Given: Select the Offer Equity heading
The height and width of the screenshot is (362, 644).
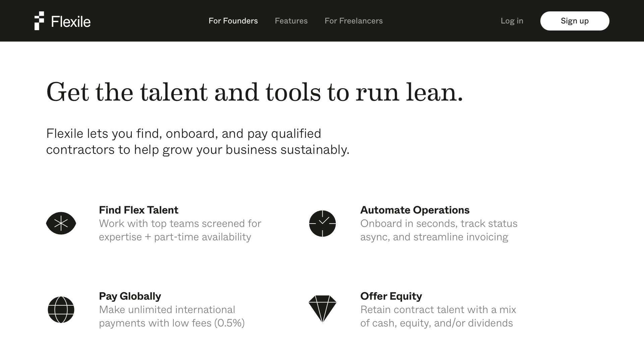Looking at the screenshot, I should coord(391,296).
